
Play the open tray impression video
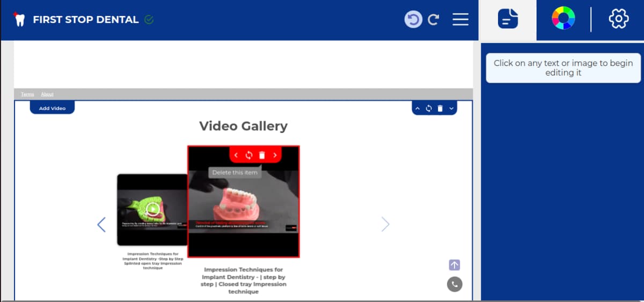click(x=152, y=209)
